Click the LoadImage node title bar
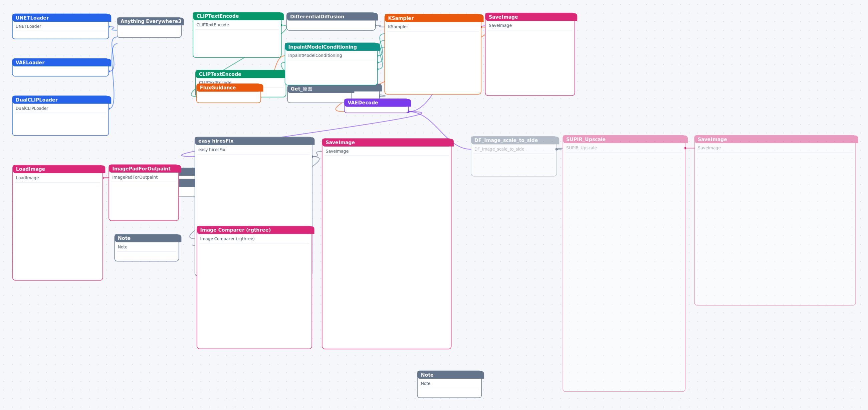 [x=59, y=169]
